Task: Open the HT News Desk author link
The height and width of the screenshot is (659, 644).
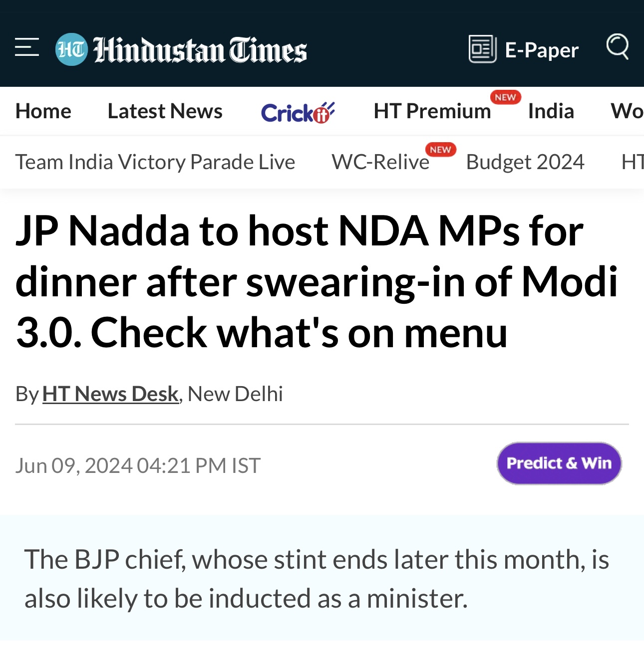Action: click(110, 394)
